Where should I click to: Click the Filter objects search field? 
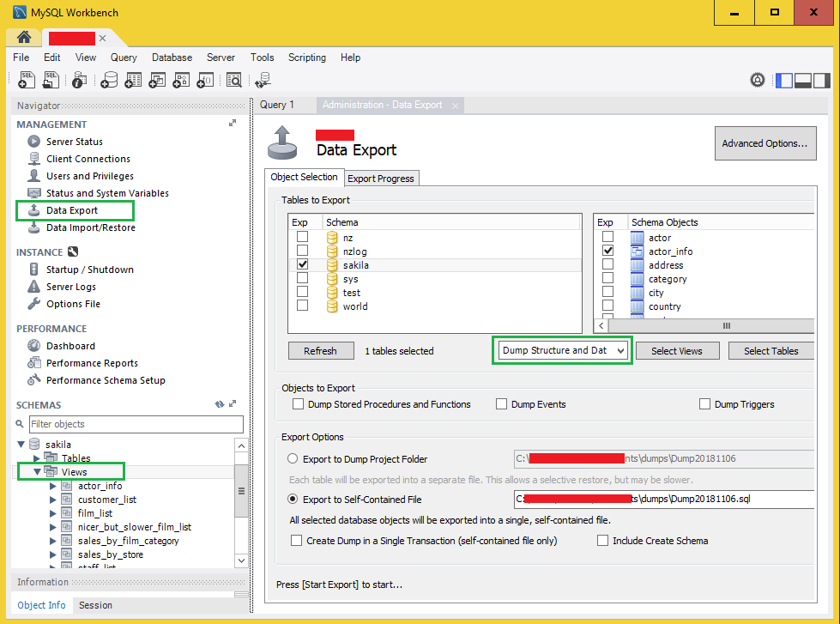click(136, 424)
